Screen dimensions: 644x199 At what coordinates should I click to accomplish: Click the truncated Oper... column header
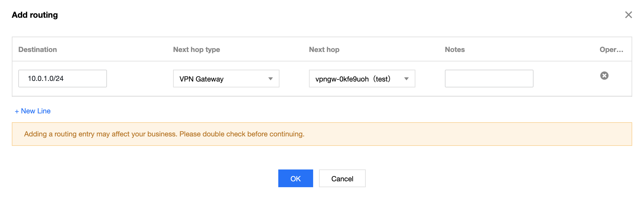(611, 50)
